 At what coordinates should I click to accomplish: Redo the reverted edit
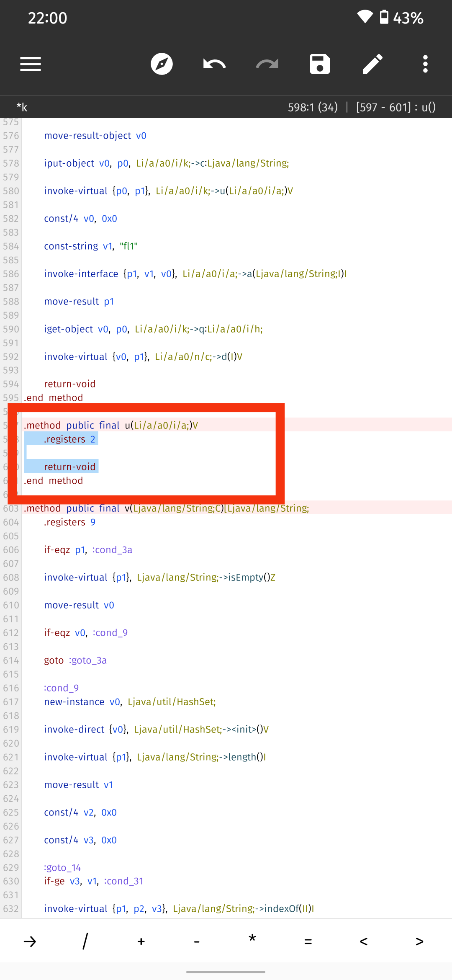(x=267, y=64)
